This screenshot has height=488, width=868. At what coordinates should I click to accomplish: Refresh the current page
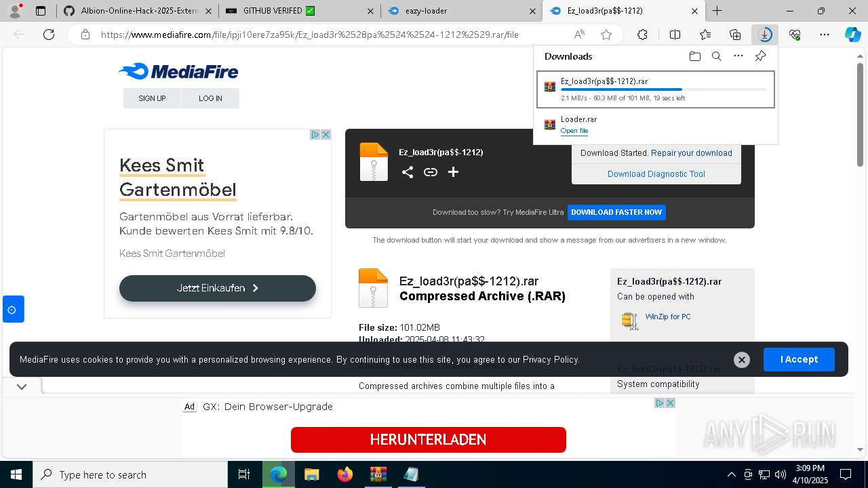tap(49, 35)
